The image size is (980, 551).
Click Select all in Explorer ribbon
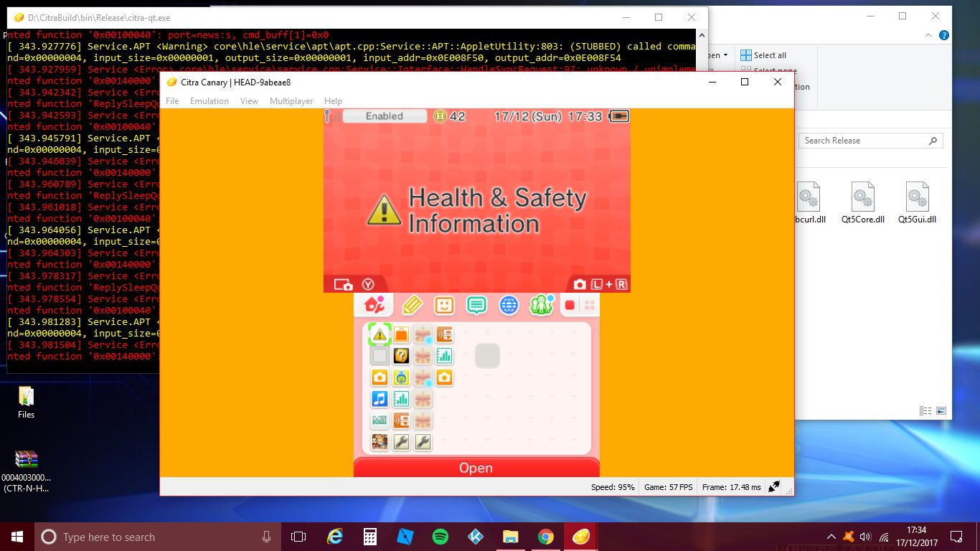[763, 55]
